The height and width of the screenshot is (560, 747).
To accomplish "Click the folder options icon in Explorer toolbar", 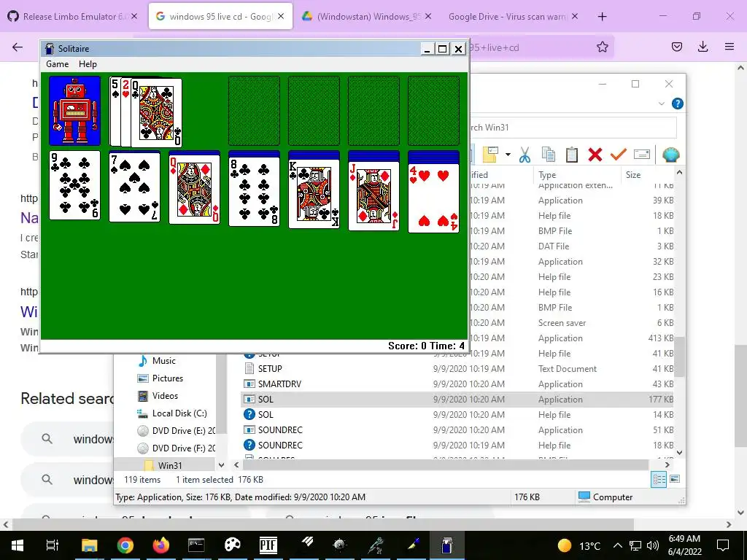I will click(490, 155).
